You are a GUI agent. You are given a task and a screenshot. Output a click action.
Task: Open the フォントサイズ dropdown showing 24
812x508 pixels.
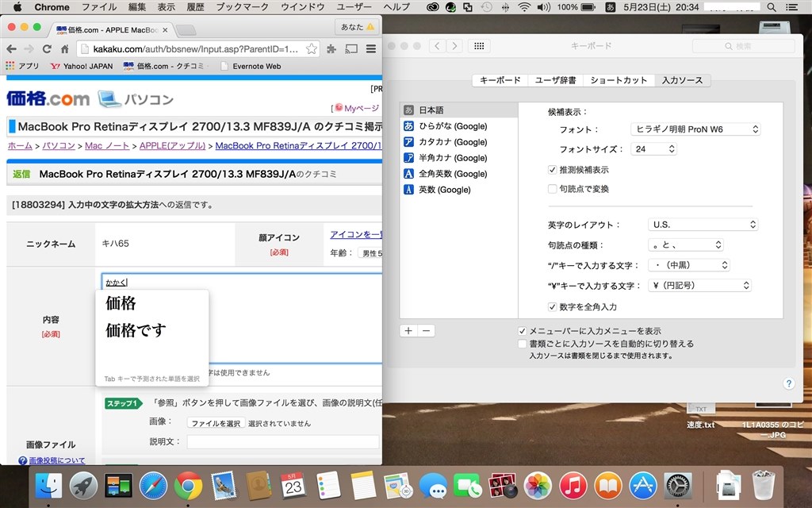tap(653, 148)
